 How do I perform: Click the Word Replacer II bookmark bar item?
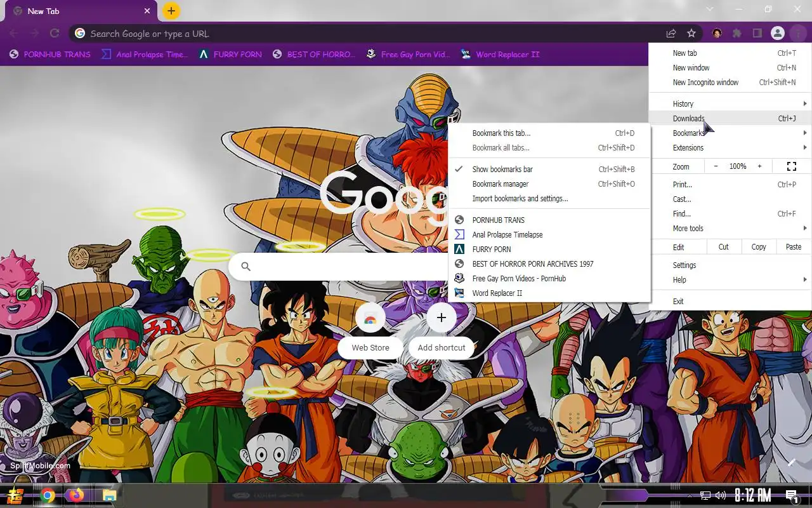(x=500, y=55)
